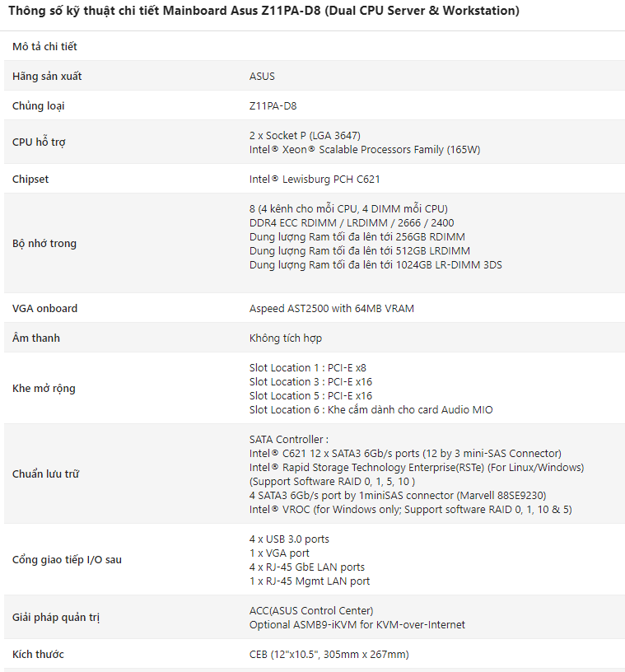Click the Intel Lewisburg PCH C621 chipset value

pos(315,180)
